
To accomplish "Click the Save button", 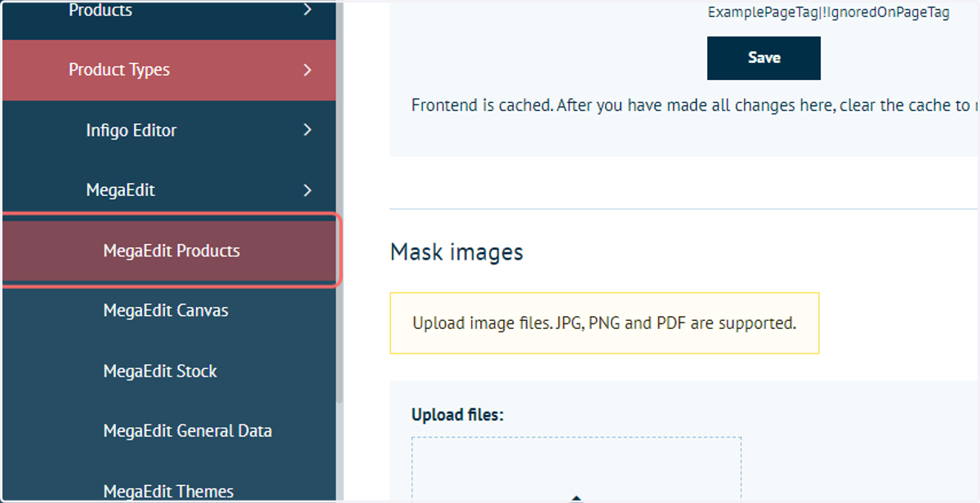I will 764,58.
